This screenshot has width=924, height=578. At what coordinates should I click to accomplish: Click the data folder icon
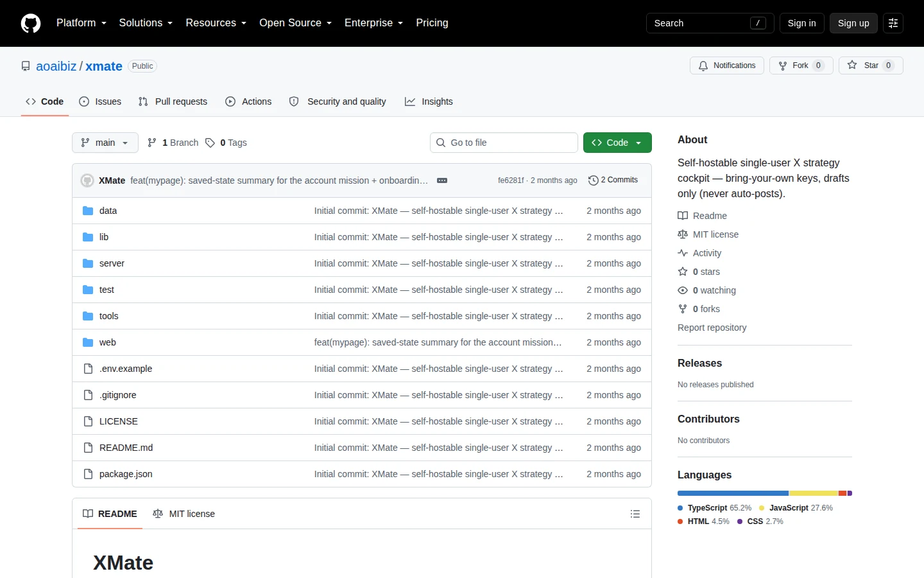tap(88, 211)
